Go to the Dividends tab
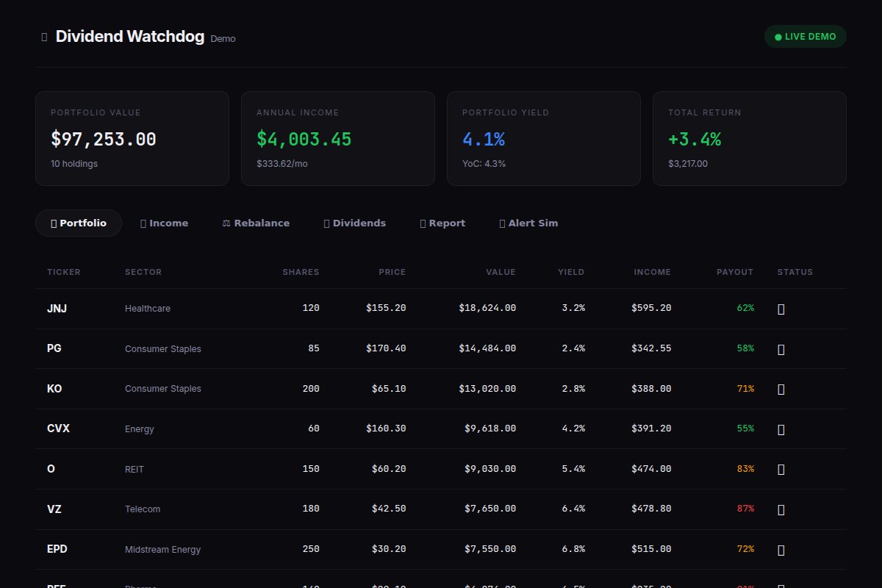This screenshot has width=882, height=588. pyautogui.click(x=354, y=223)
